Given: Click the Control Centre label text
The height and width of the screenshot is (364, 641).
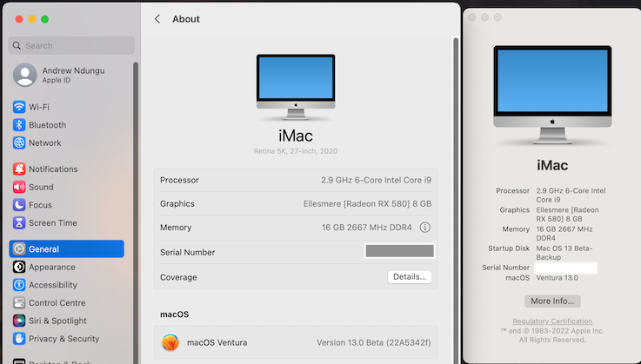Looking at the screenshot, I should [x=57, y=302].
